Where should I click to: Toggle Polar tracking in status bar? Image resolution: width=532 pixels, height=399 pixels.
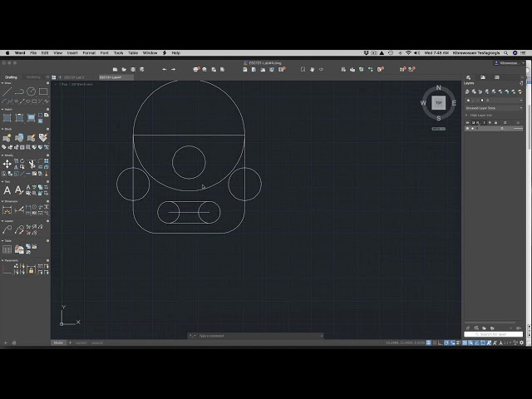coord(446,343)
